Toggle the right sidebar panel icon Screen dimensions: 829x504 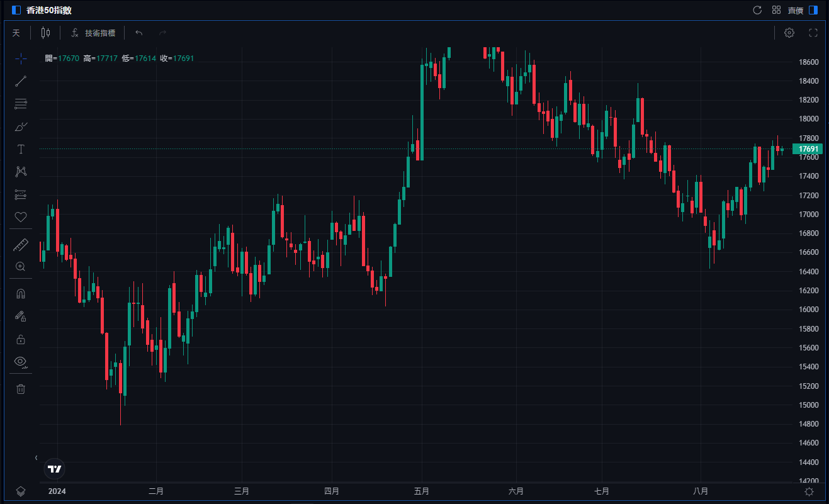(x=813, y=10)
